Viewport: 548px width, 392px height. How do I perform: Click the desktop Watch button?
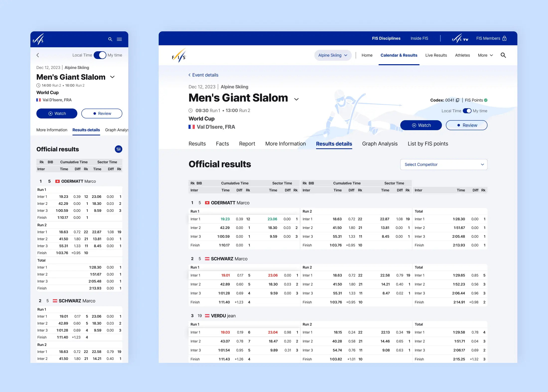tap(421, 125)
